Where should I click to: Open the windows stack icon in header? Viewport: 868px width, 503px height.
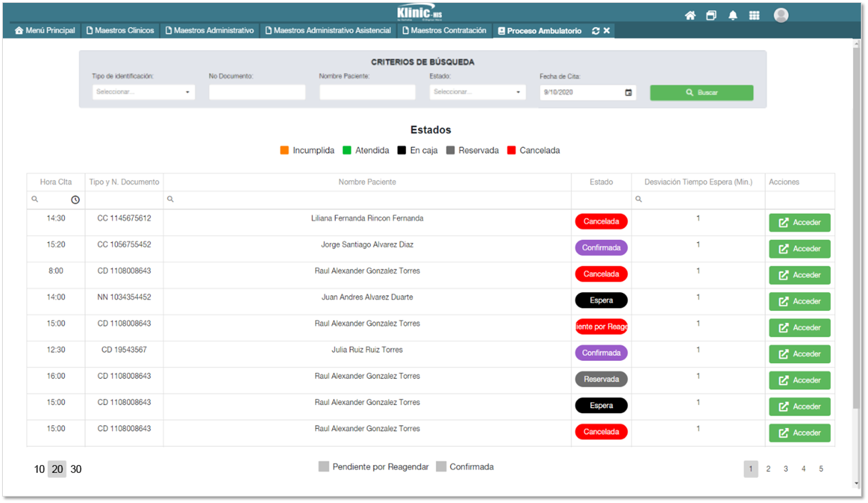click(712, 16)
